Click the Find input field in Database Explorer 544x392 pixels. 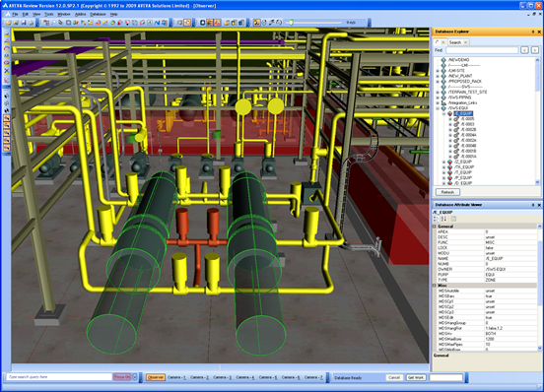482,50
